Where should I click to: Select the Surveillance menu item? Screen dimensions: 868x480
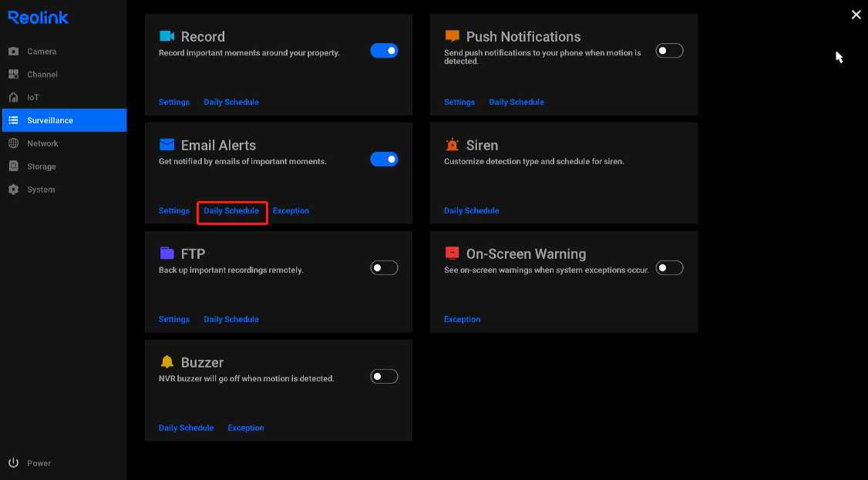tap(64, 120)
